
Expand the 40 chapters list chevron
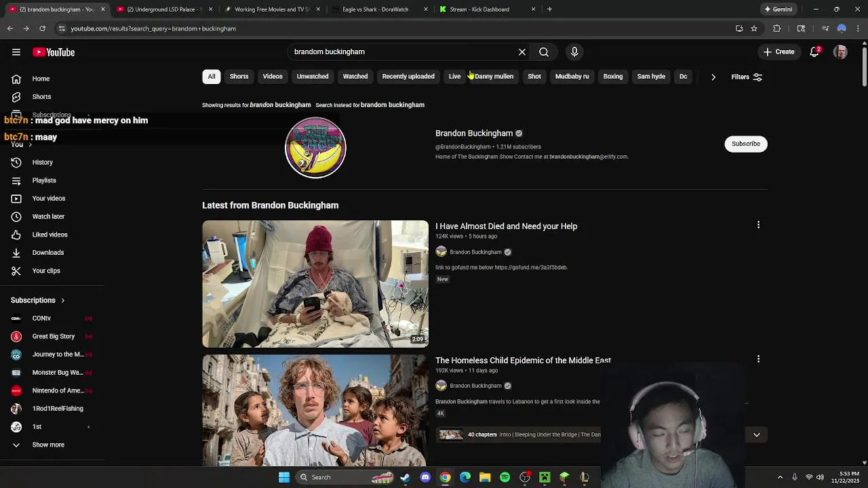pyautogui.click(x=757, y=434)
